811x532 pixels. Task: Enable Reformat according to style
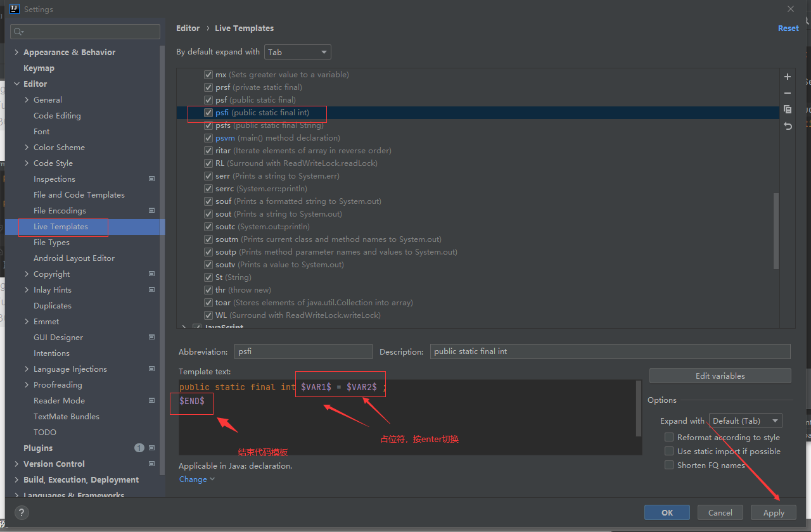point(669,437)
